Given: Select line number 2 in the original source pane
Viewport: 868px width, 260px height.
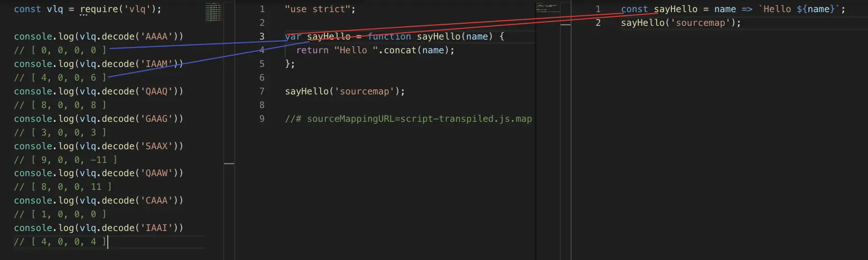Looking at the screenshot, I should tap(598, 23).
